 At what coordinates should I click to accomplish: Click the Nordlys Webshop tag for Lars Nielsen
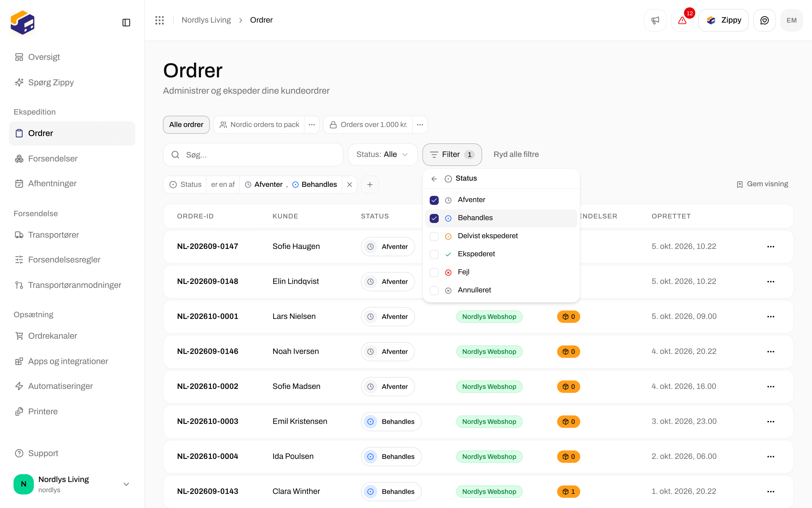pyautogui.click(x=489, y=316)
